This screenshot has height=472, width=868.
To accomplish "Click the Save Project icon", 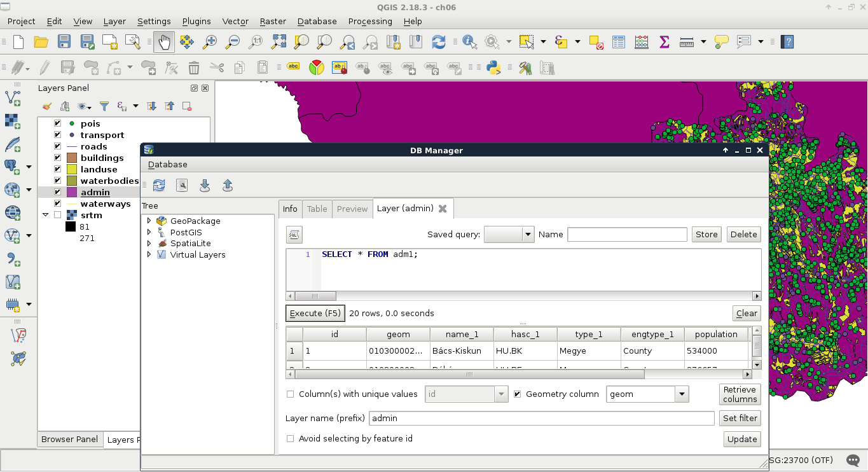I will (64, 42).
